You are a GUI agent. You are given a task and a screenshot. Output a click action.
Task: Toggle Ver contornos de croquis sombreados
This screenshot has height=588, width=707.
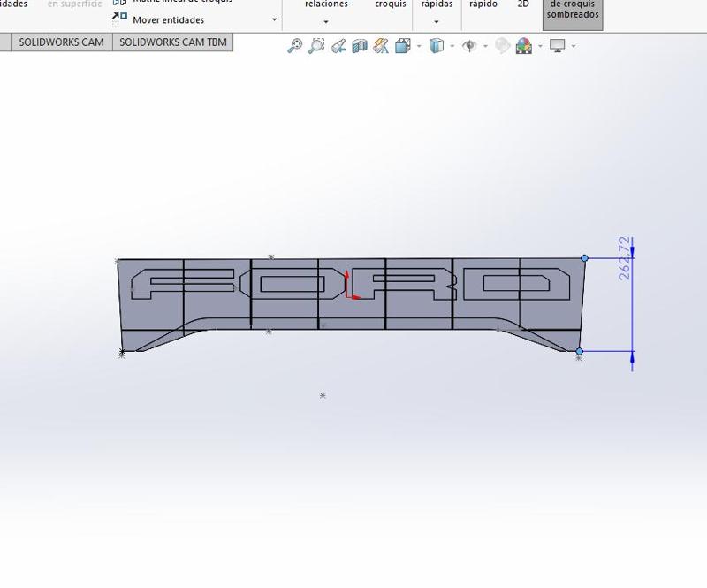571,13
